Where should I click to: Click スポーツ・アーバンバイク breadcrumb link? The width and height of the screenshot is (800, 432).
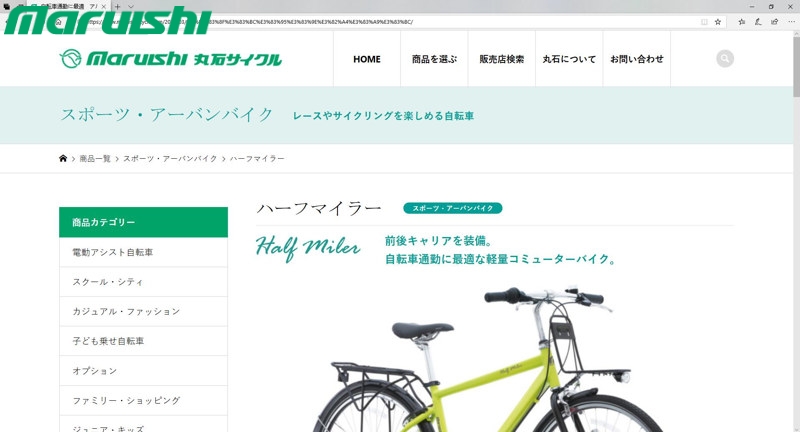pos(170,159)
